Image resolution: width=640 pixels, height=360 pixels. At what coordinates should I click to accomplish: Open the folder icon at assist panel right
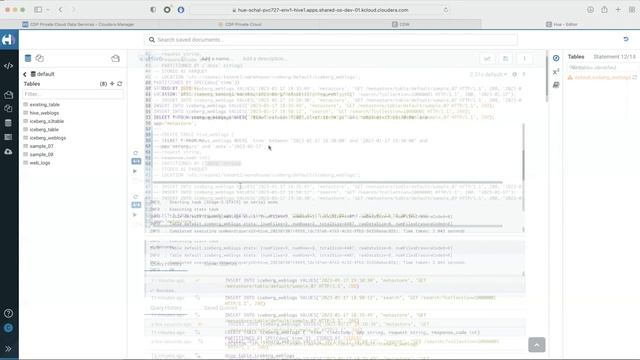click(116, 58)
